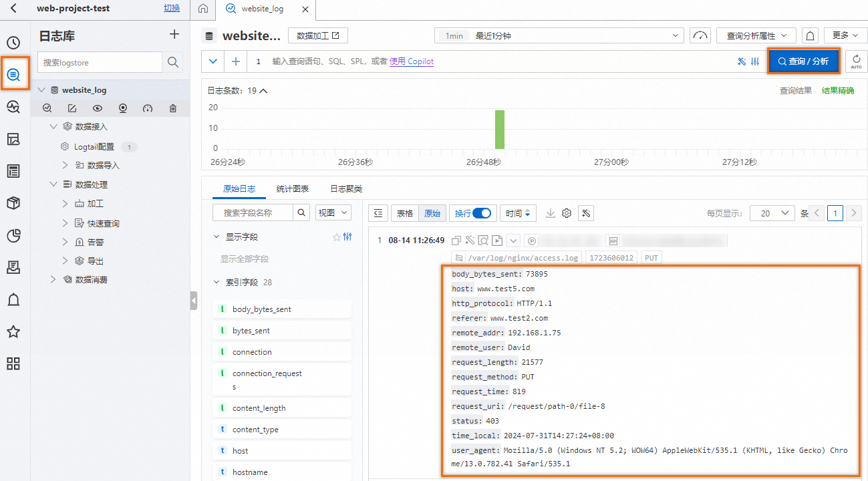Click the 显示全部字段 link
868x481 pixels.
(245, 259)
